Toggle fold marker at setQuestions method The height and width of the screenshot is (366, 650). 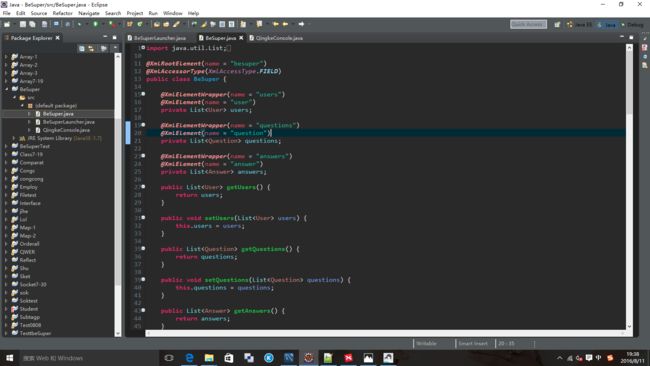pyautogui.click(x=143, y=279)
